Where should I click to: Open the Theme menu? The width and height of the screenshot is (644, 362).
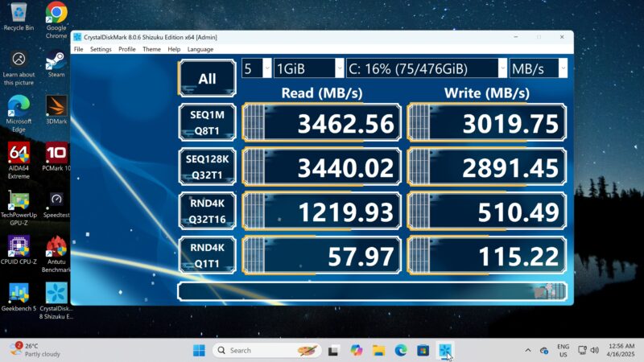point(151,49)
